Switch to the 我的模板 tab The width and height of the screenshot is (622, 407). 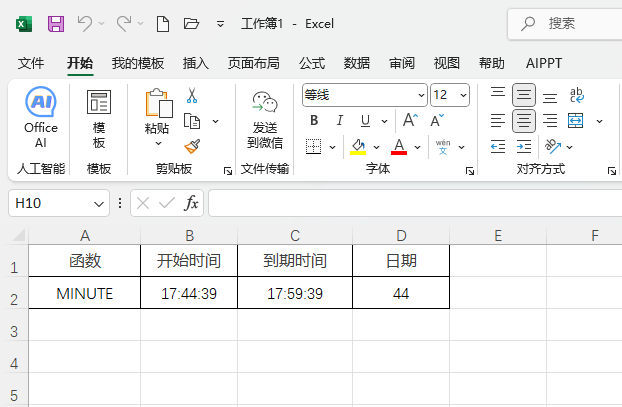pos(138,63)
